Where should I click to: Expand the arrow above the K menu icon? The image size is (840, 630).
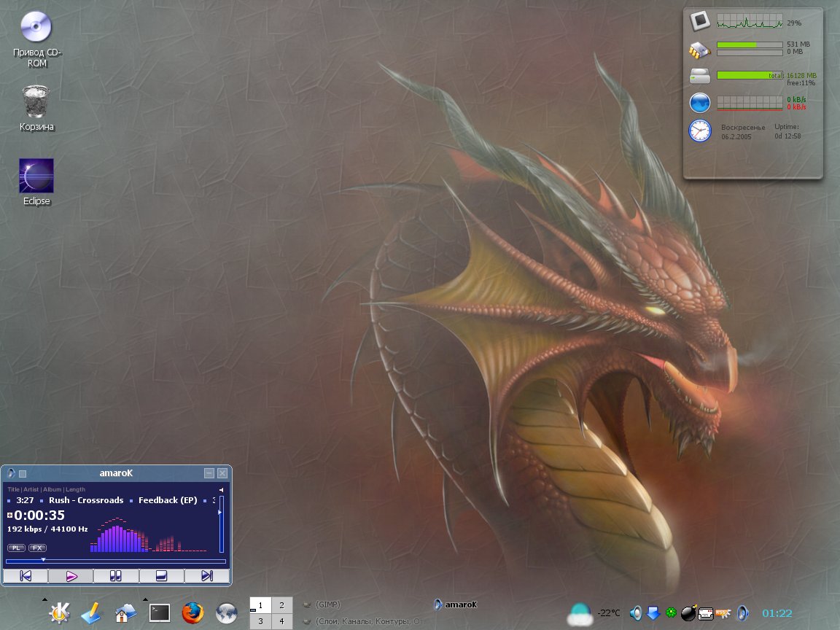click(x=44, y=599)
